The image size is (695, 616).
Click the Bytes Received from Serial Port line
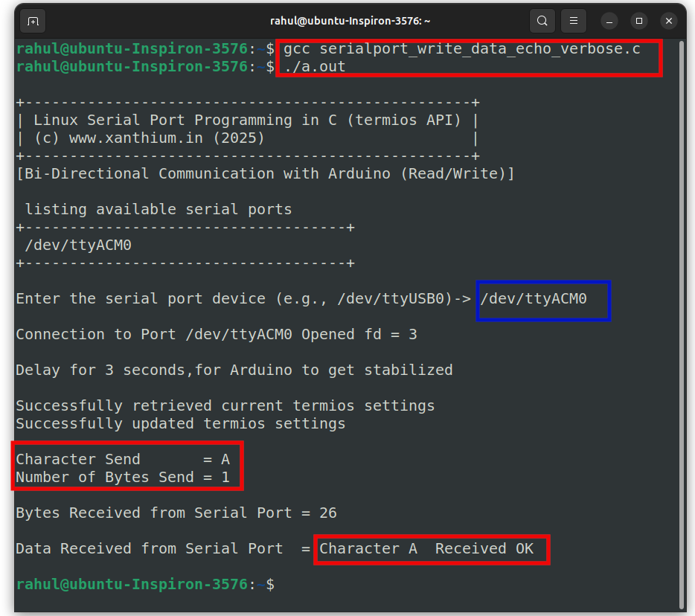(176, 513)
